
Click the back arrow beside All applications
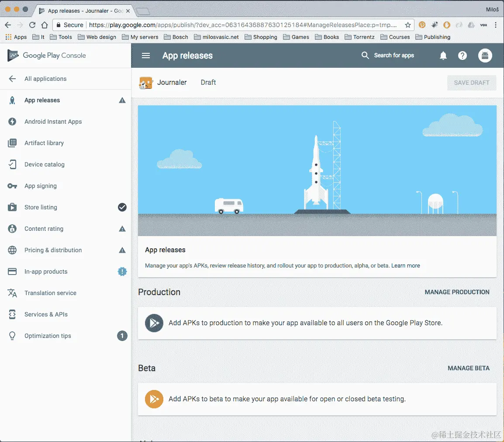point(12,79)
